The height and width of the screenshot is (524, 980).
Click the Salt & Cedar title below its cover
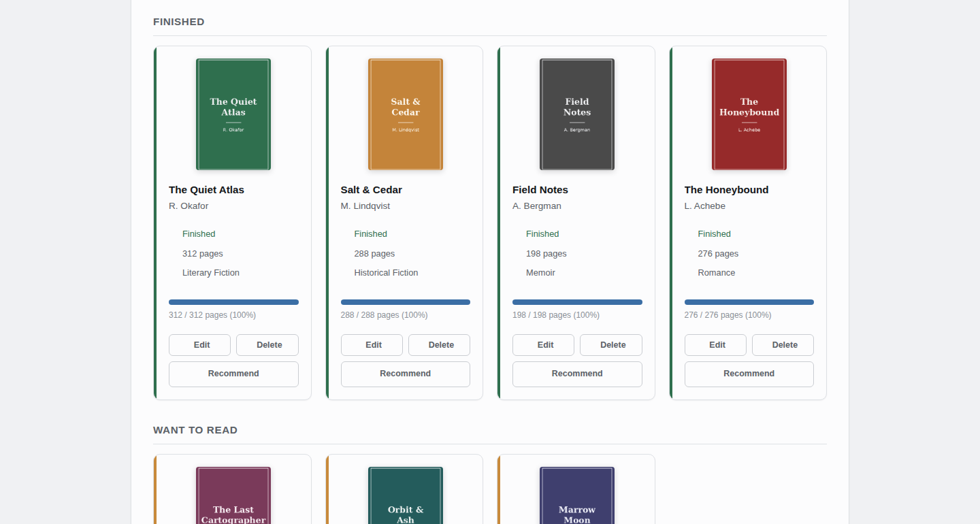click(x=372, y=190)
